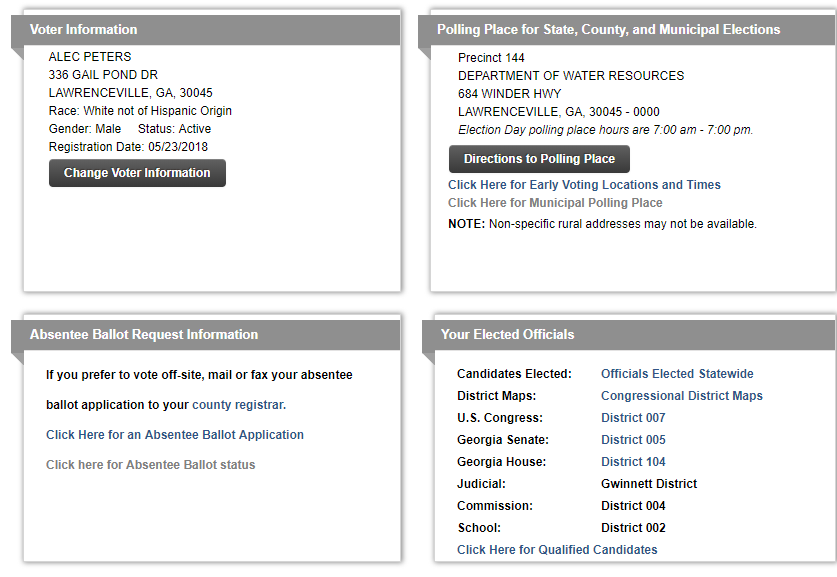The width and height of the screenshot is (837, 577).
Task: Click the 684 WINDER HWY address
Action: coord(509,94)
